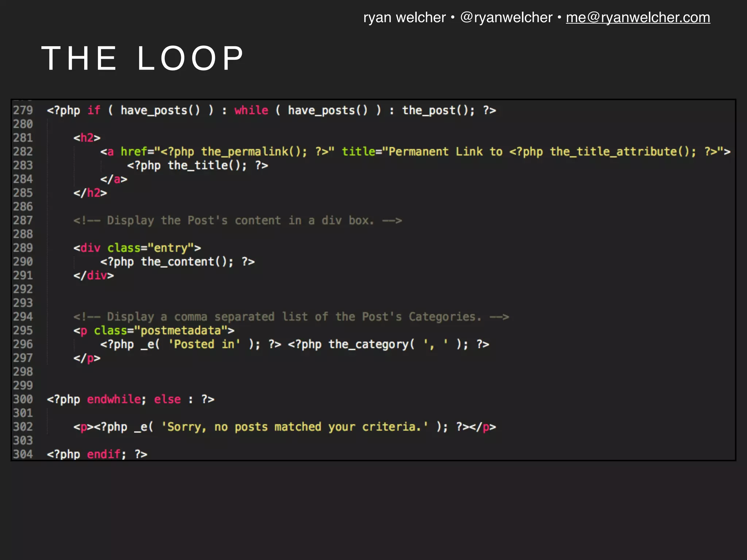Click the 'Posted in' the_category code line
Screen dimensions: 747x560
click(295, 345)
